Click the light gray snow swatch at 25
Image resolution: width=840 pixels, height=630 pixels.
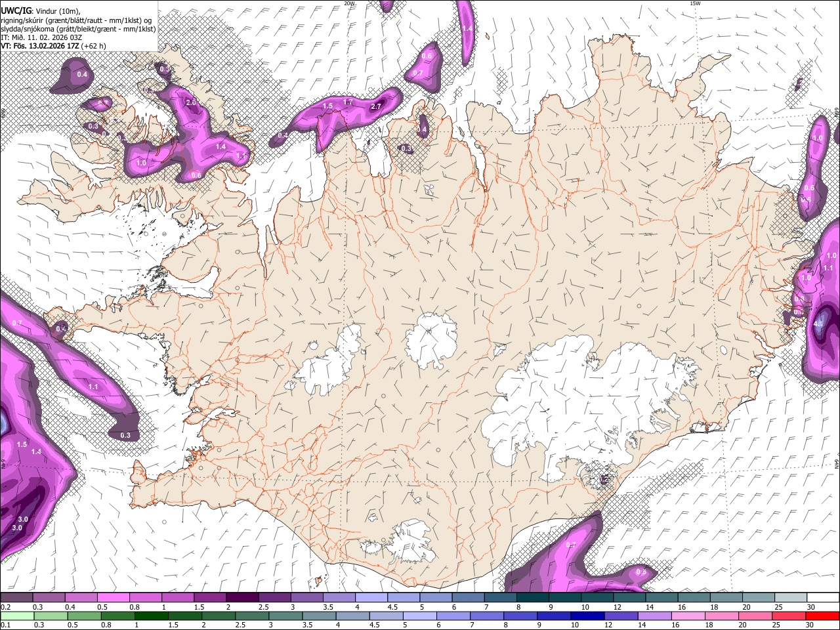790,597
